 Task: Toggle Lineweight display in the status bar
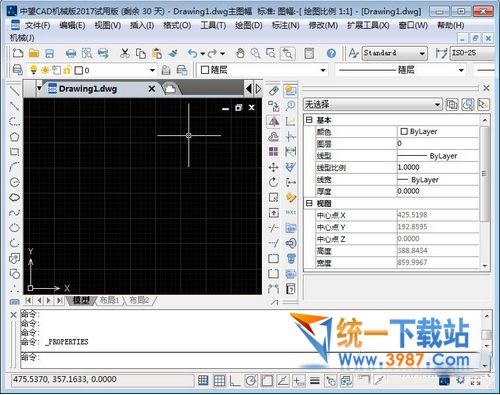pyautogui.click(x=315, y=380)
